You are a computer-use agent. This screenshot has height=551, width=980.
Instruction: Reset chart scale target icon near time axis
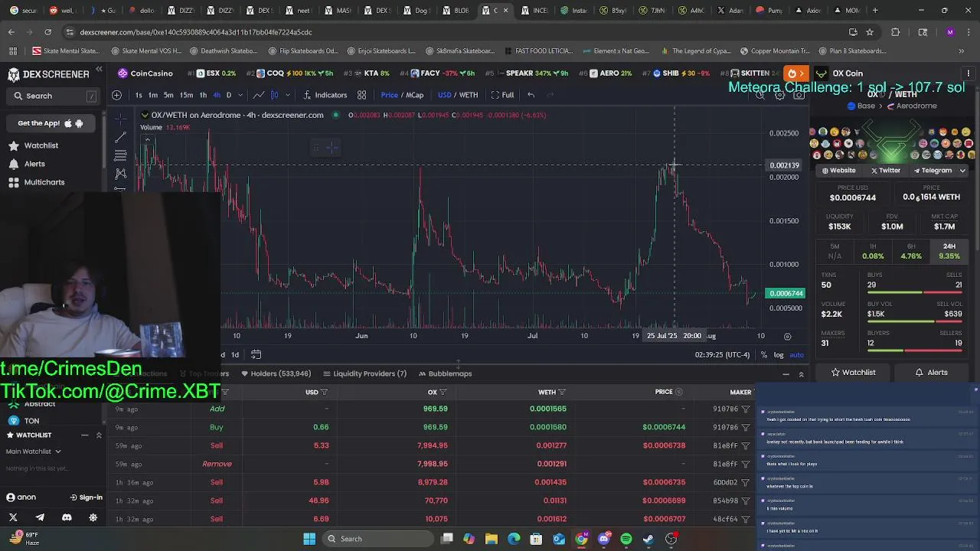click(787, 336)
